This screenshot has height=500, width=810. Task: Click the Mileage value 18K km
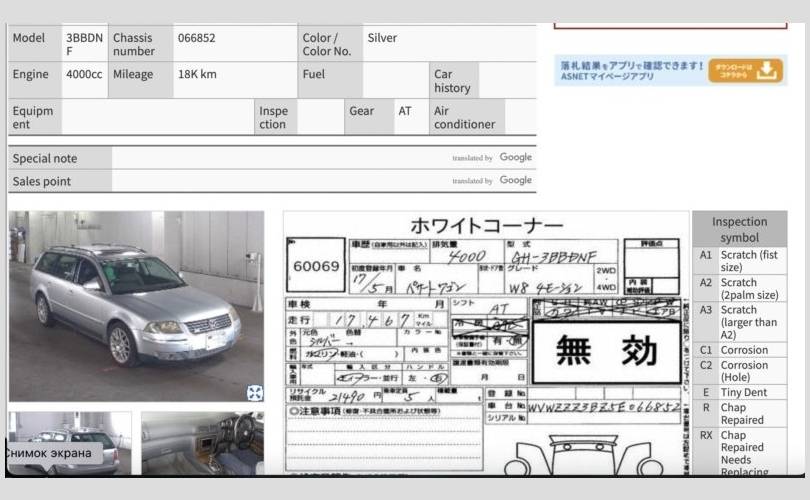pyautogui.click(x=197, y=74)
